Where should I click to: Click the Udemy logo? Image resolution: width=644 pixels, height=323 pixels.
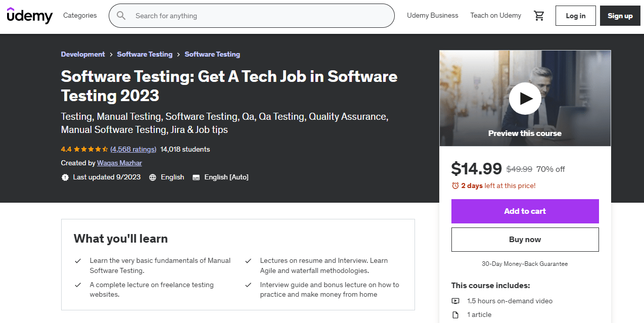(30, 16)
